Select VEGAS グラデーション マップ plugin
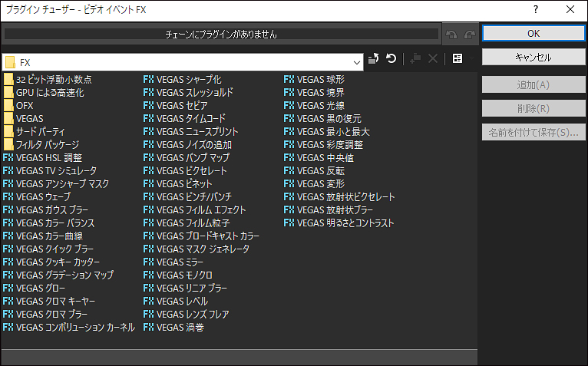 tap(58, 275)
